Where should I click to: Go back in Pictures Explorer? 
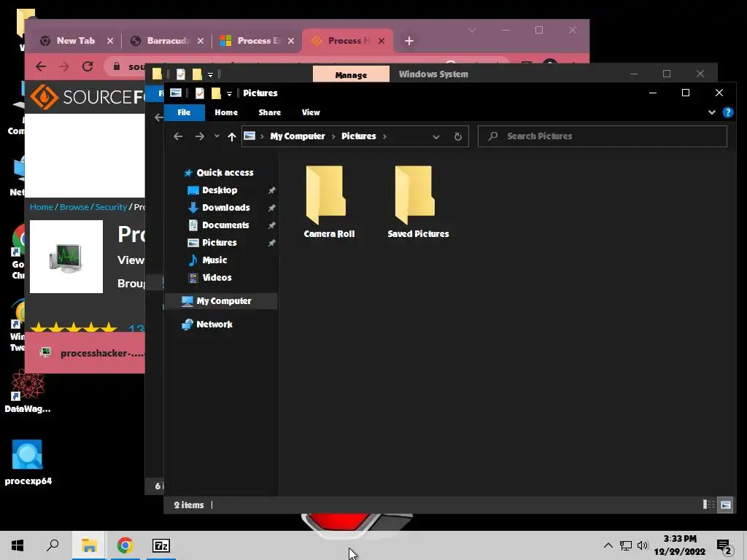pos(178,136)
